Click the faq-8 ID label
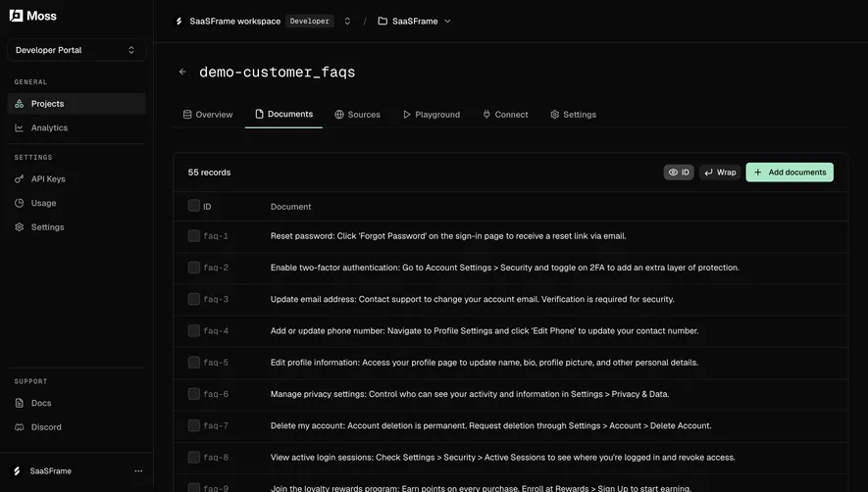The width and height of the screenshot is (868, 492). click(x=216, y=457)
